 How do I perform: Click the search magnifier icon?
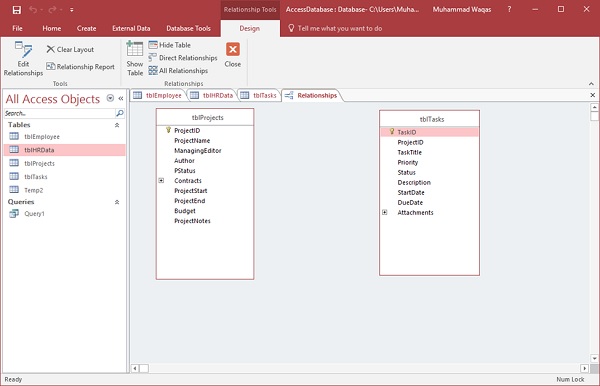pos(120,113)
